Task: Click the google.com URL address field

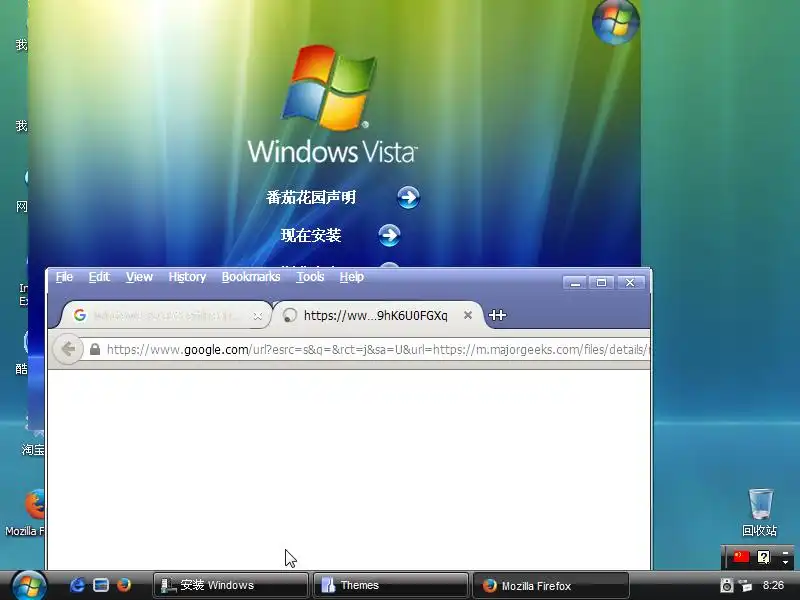Action: coord(378,349)
